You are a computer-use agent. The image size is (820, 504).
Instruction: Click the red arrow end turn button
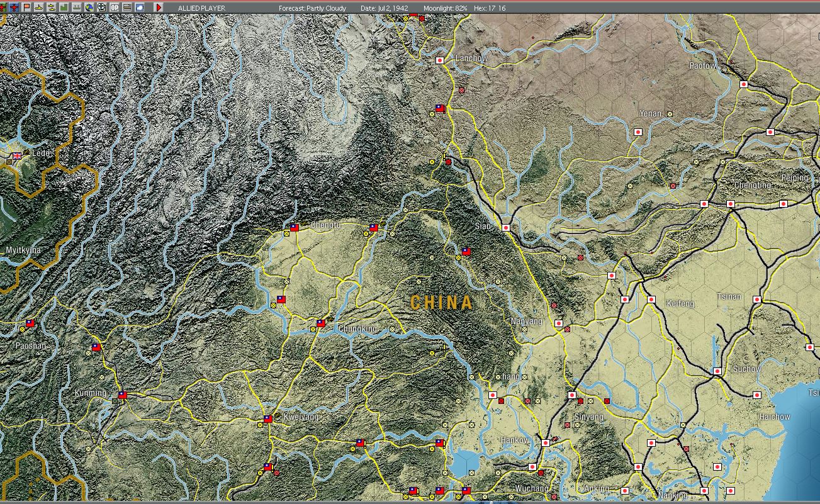pos(159,8)
